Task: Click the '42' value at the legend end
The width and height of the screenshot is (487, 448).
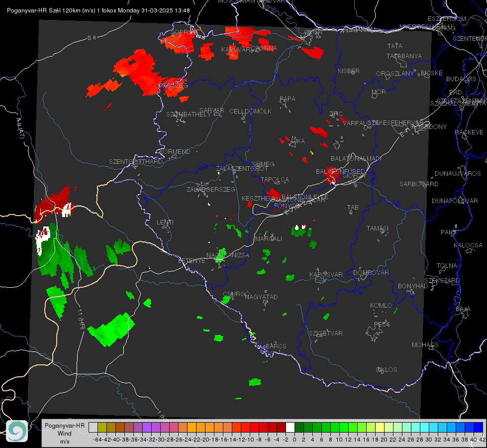Action: point(482,440)
